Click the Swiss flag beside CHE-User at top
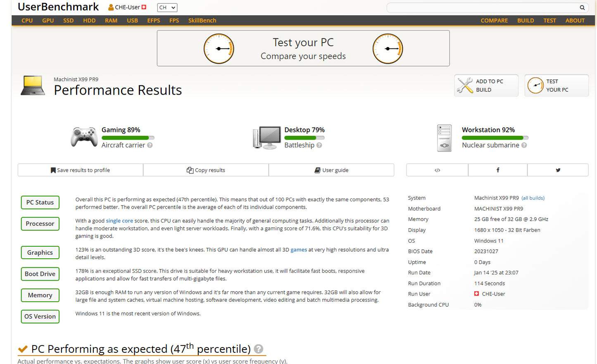Viewport: 597px width, 364px height. (x=144, y=7)
